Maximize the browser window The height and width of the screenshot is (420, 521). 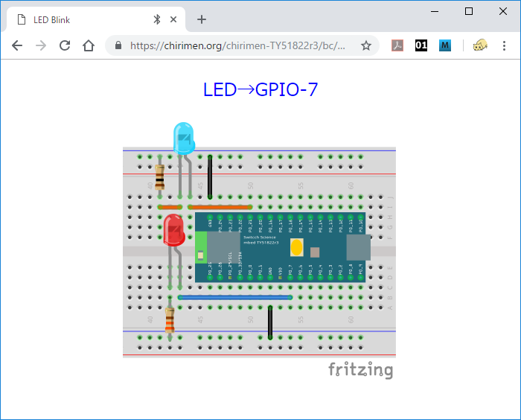click(469, 11)
